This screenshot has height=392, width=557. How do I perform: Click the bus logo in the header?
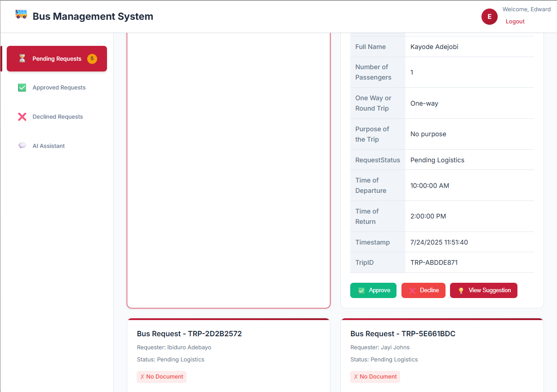pos(20,14)
